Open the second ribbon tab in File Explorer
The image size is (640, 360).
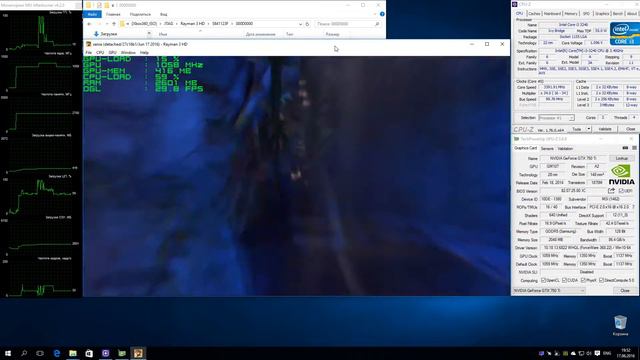point(113,14)
